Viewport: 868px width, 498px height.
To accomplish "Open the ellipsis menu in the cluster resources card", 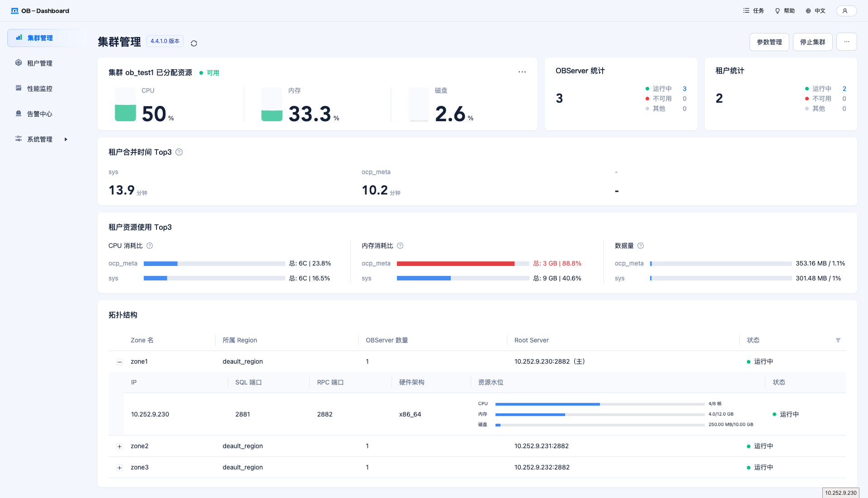I will 522,72.
